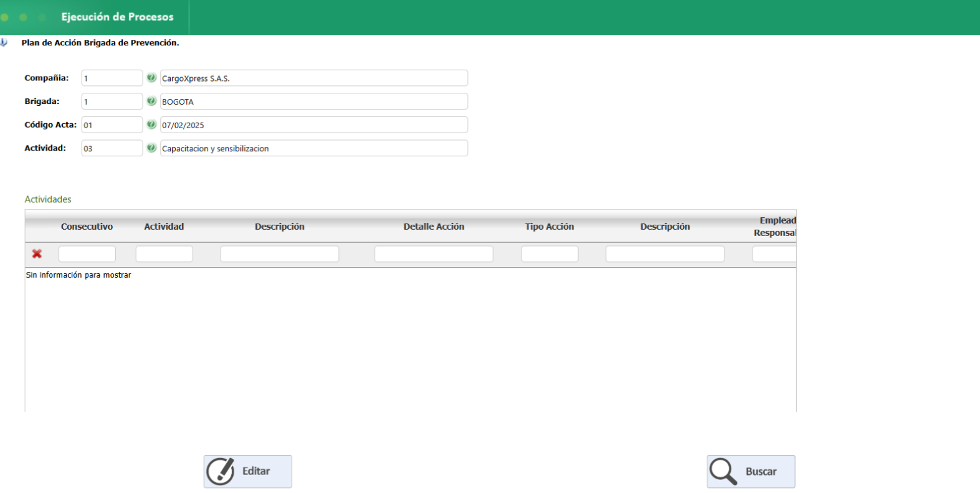
Task: Click the Actividad: form label
Action: 45,148
